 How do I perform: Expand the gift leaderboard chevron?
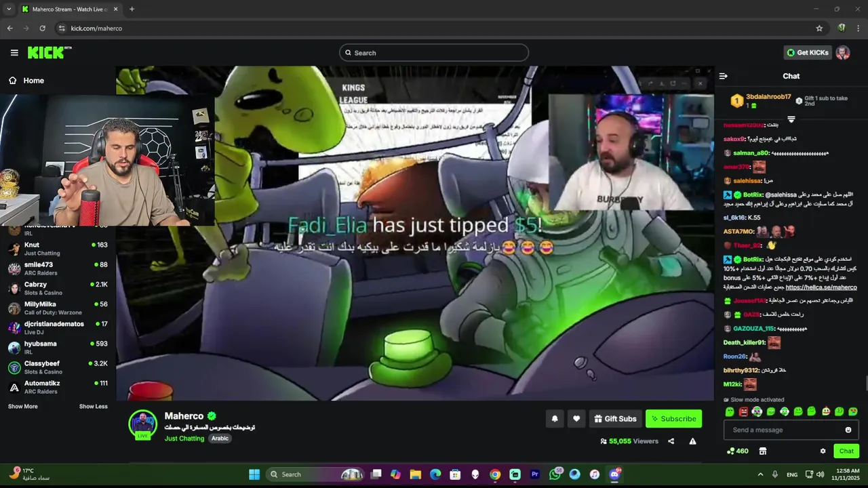click(x=791, y=119)
